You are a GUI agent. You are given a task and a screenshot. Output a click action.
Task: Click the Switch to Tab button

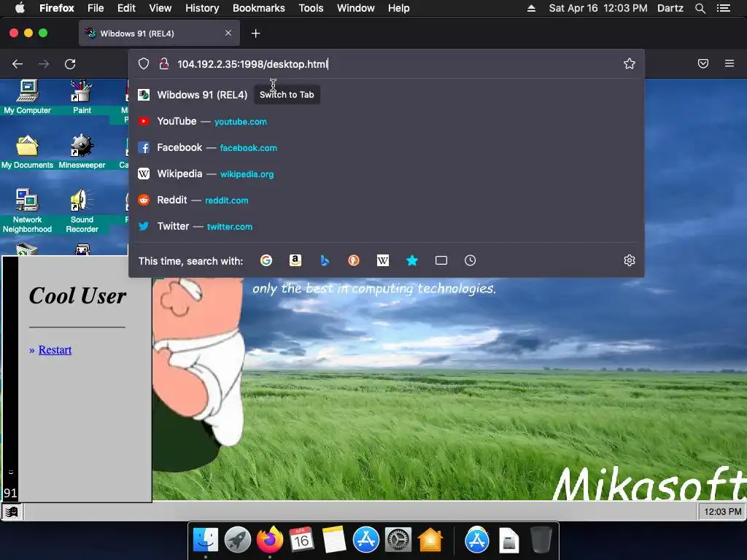(287, 94)
